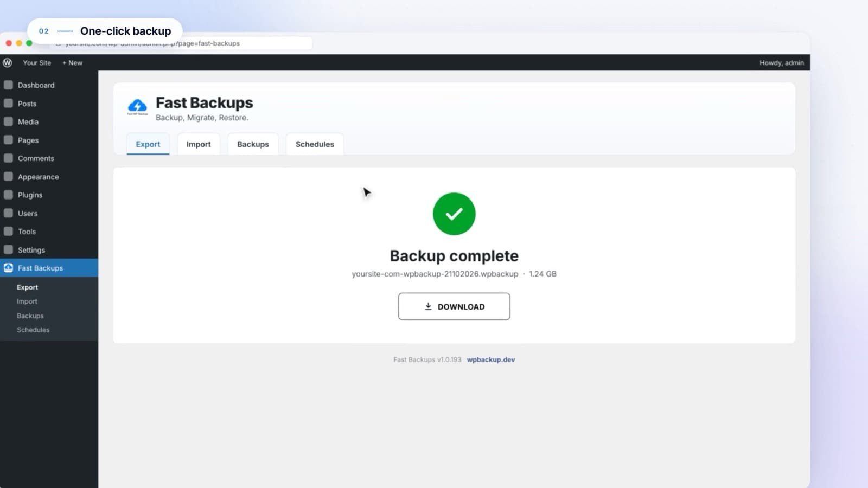
Task: Click the backup file name text
Action: [x=435, y=274]
